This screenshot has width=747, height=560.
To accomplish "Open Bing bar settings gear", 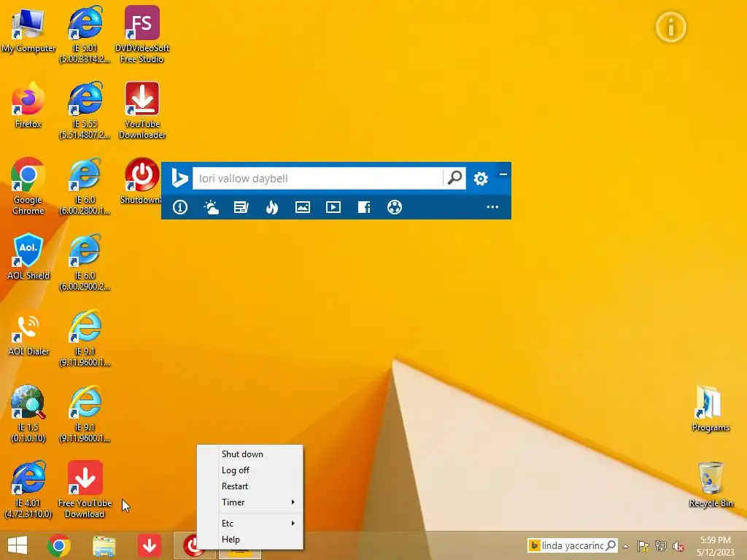I will point(480,179).
